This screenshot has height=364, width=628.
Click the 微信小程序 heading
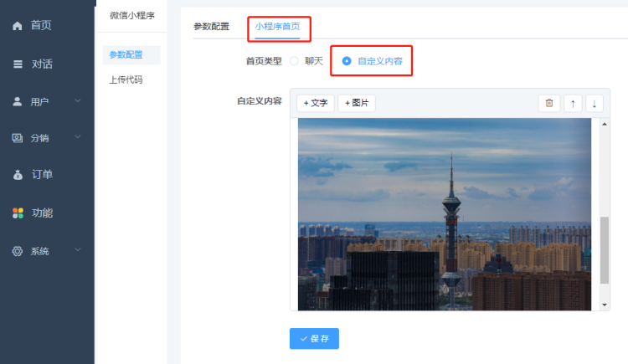point(132,16)
